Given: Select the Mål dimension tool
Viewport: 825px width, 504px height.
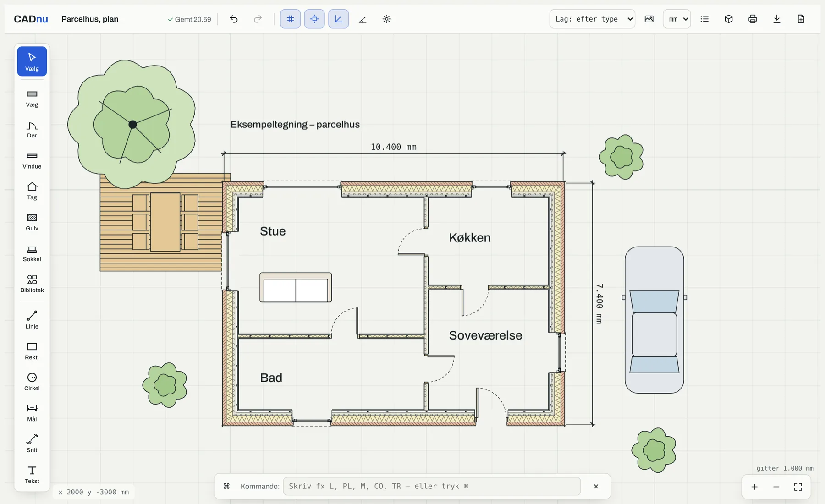Looking at the screenshot, I should pyautogui.click(x=32, y=413).
